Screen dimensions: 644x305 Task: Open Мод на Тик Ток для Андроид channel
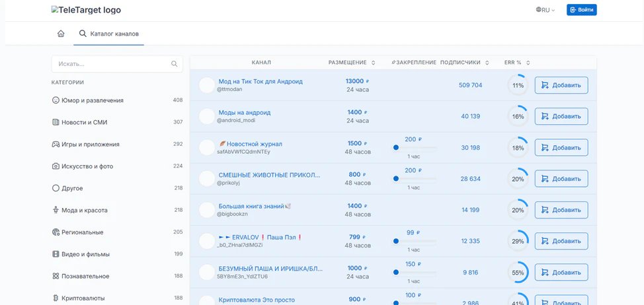tap(261, 82)
